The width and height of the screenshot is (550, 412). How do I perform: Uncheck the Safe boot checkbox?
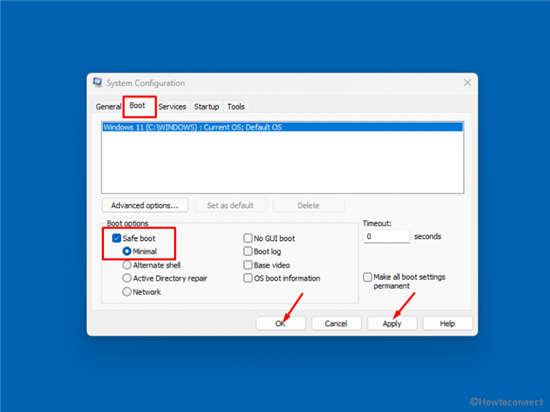click(x=116, y=238)
